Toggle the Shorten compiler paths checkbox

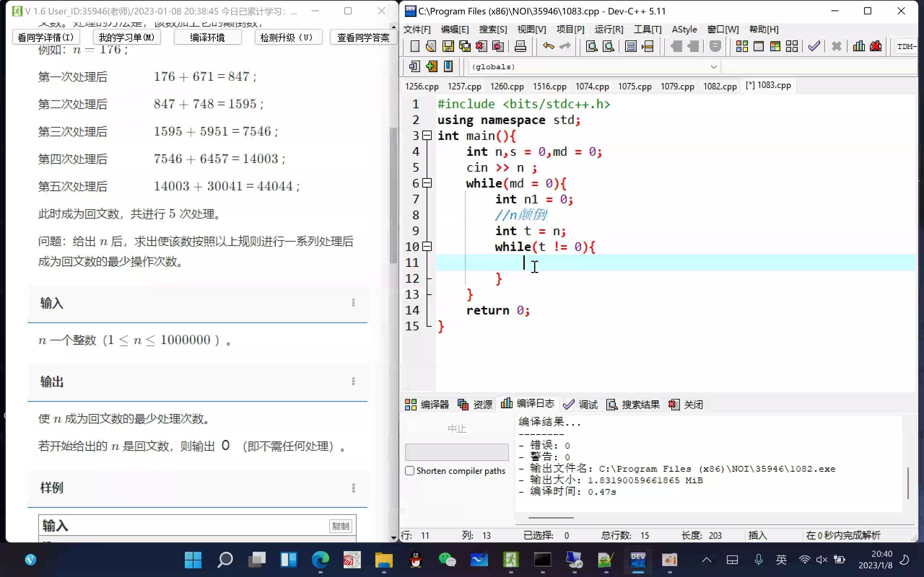410,471
